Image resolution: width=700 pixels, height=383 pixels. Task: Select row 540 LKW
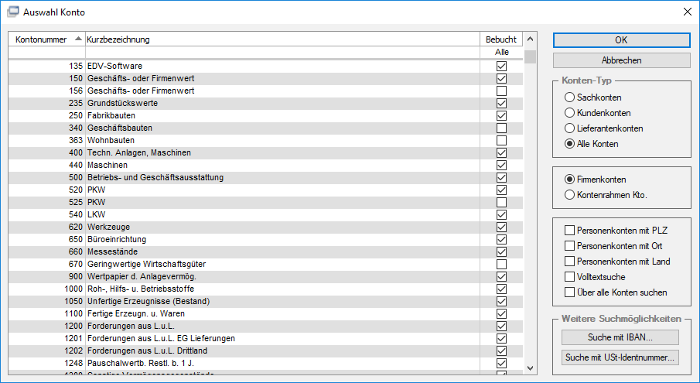point(266,215)
